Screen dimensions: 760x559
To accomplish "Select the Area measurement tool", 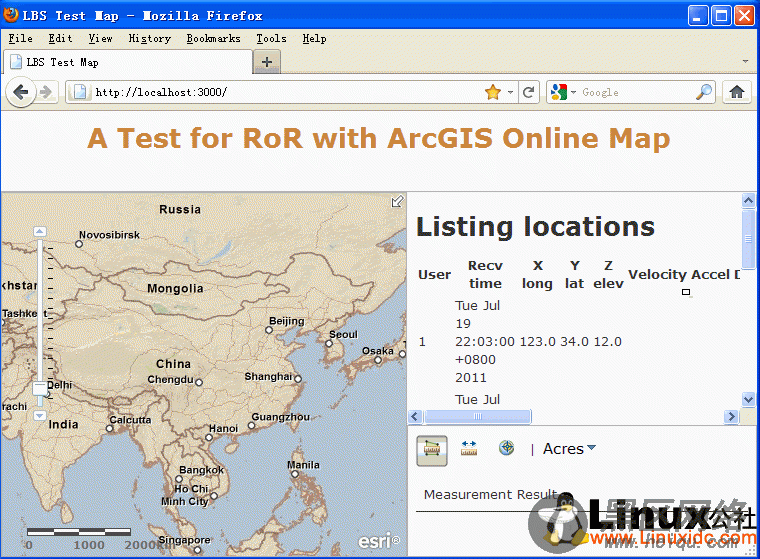I will coord(431,450).
